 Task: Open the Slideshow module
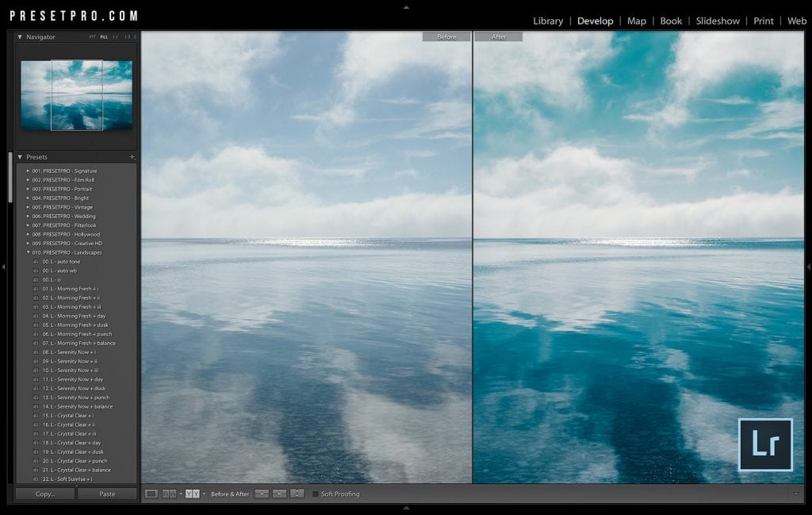point(718,21)
